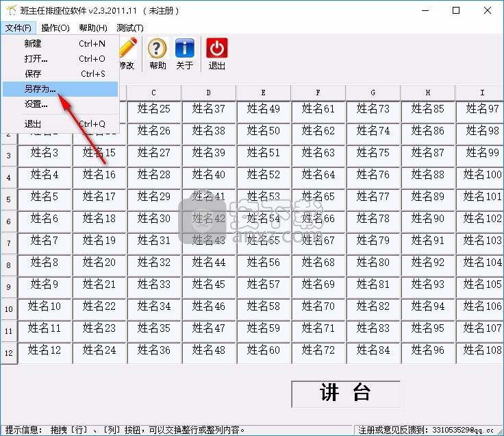The width and height of the screenshot is (504, 436).
Task: Select seat cell 姓名12
Action: coord(45,353)
